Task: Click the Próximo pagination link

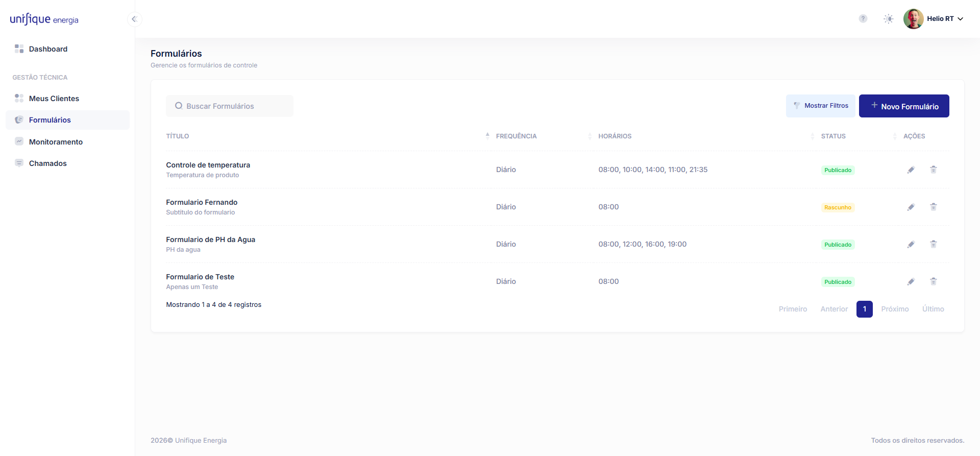Action: coord(895,309)
